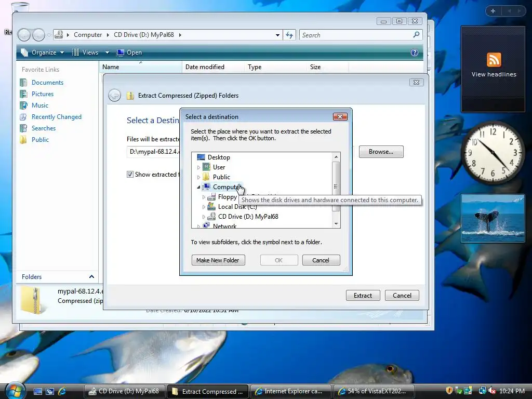Switch to CD Drive (D:) MyPal68 taskbar button

pos(124,391)
